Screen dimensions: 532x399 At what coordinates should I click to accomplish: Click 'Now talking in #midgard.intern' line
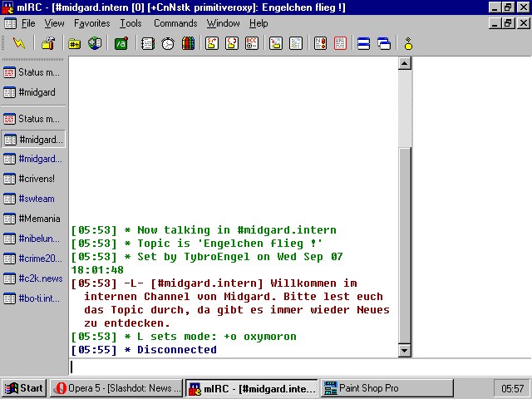coord(204,230)
